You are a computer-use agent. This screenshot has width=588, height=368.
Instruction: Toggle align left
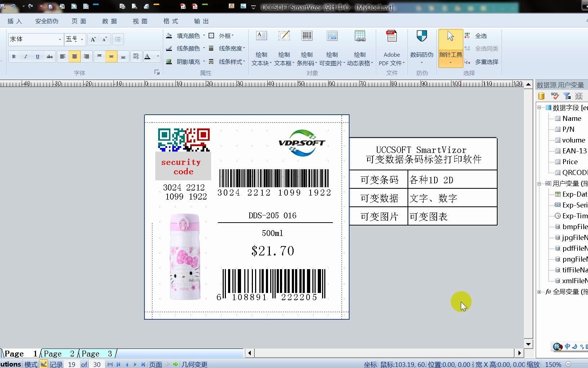pyautogui.click(x=63, y=56)
